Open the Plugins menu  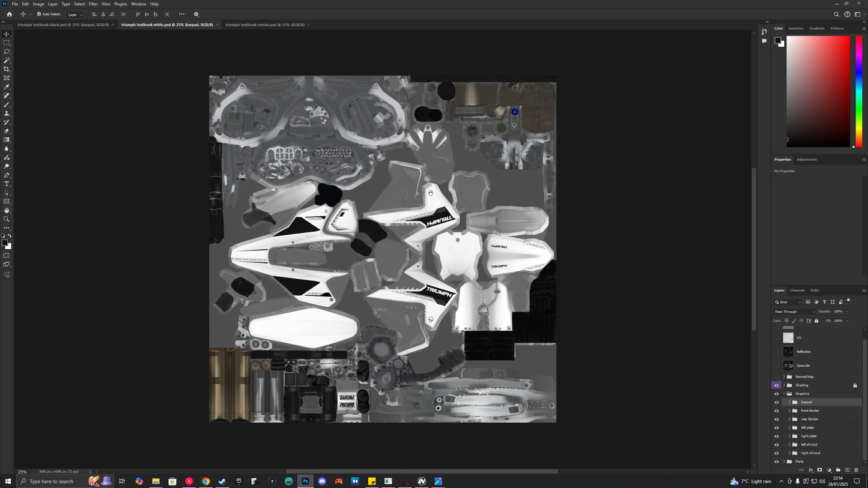121,4
